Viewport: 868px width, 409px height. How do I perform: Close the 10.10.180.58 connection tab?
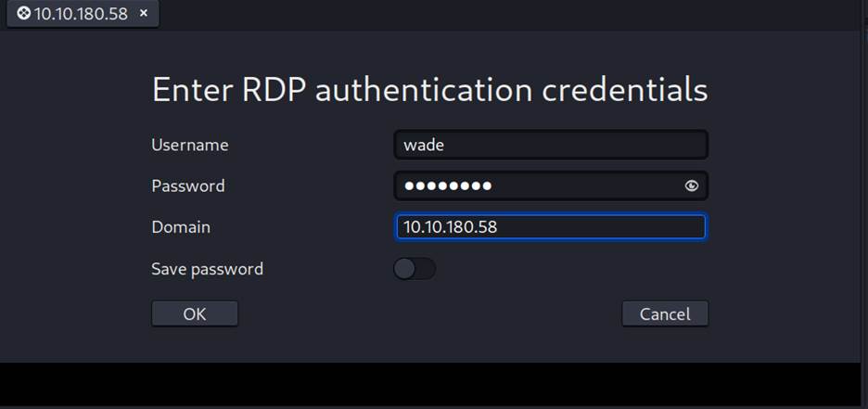coord(143,14)
